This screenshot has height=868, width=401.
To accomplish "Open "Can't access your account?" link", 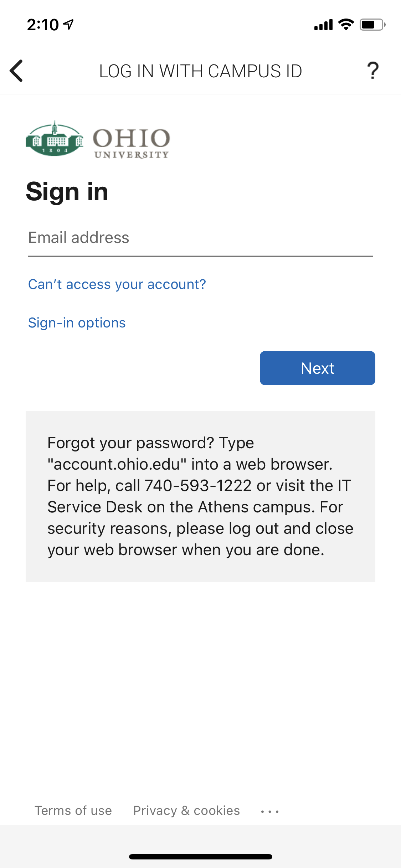I will tap(117, 284).
